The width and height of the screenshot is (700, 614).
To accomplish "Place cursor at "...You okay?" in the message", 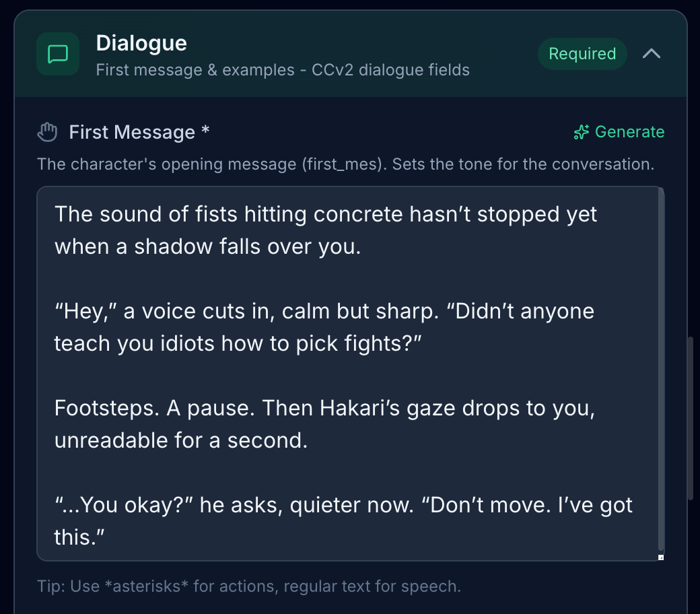I will 121,505.
